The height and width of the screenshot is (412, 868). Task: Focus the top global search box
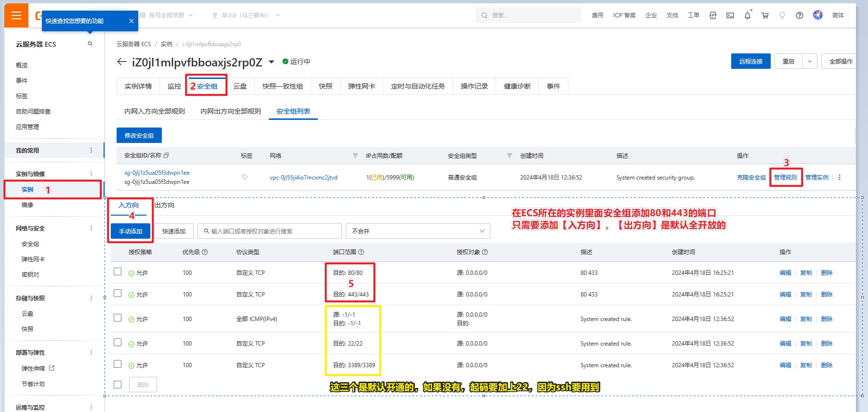(x=528, y=15)
